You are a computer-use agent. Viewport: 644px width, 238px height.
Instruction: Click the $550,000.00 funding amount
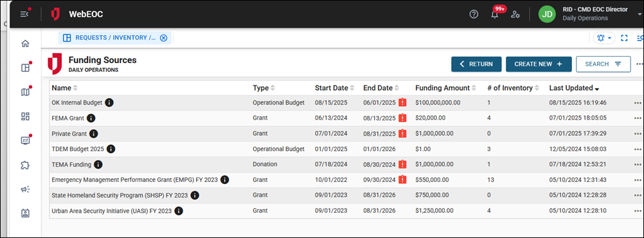(x=432, y=179)
